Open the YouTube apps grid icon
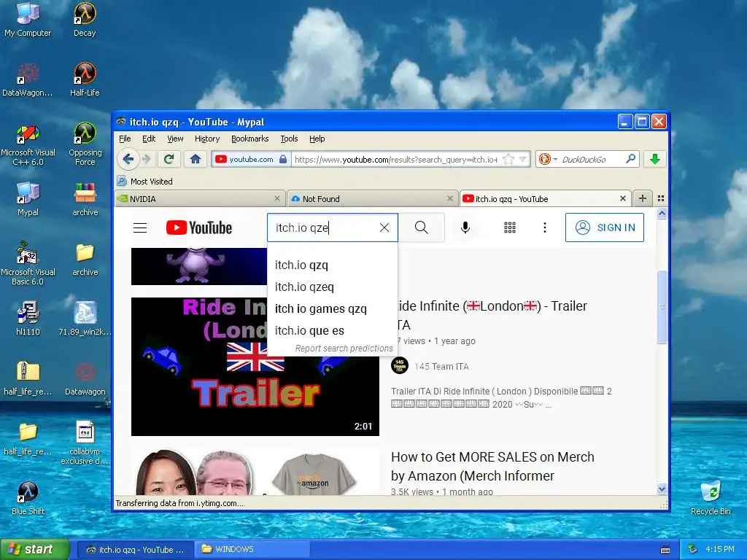Image resolution: width=747 pixels, height=560 pixels. [510, 227]
